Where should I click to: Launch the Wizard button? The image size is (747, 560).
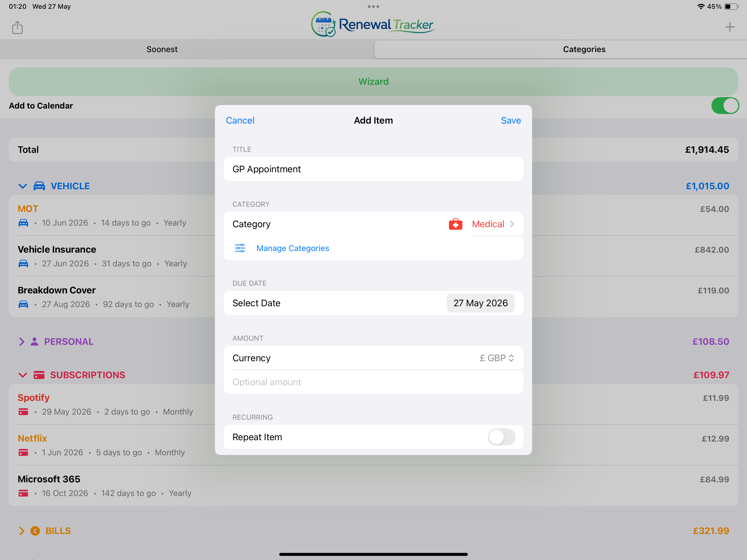coord(373,81)
